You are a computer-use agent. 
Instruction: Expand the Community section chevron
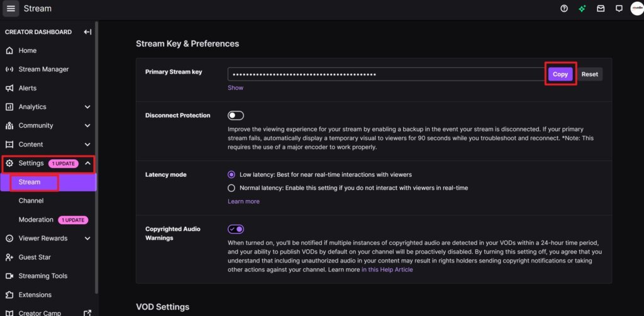point(87,126)
